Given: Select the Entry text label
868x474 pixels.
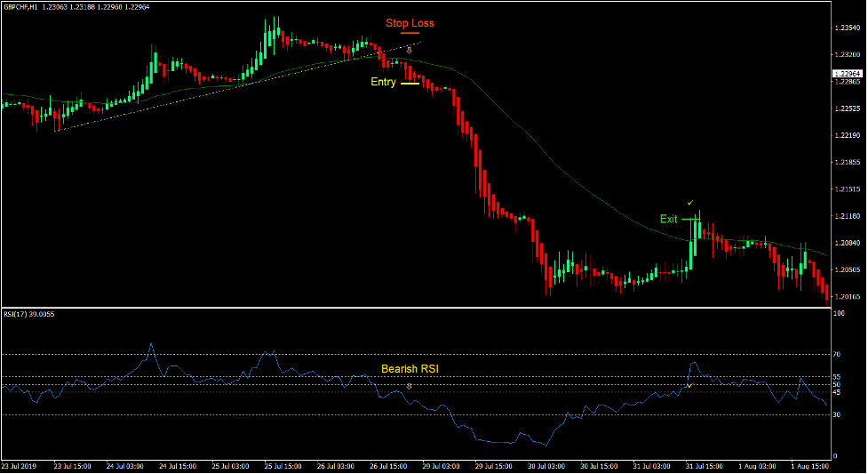Looking at the screenshot, I should pos(383,83).
